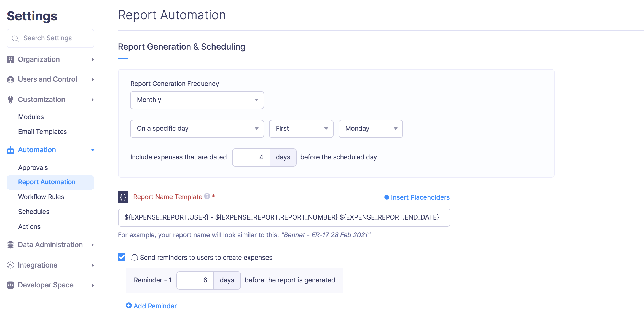
Task: Click the Automation robot icon
Action: pos(10,150)
